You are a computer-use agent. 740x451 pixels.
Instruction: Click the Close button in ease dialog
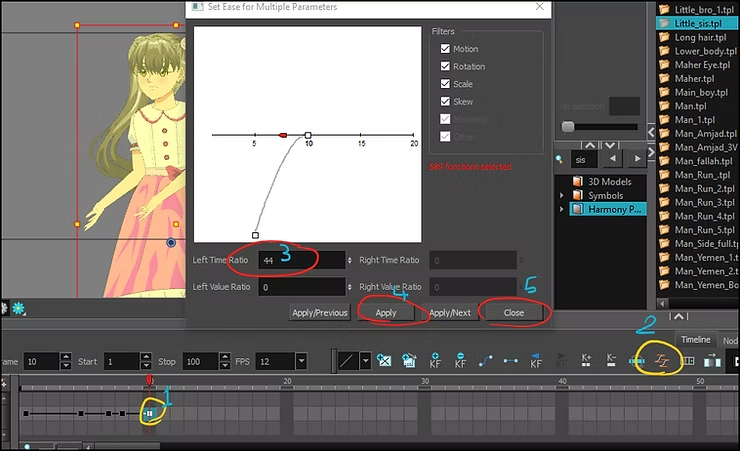click(513, 313)
